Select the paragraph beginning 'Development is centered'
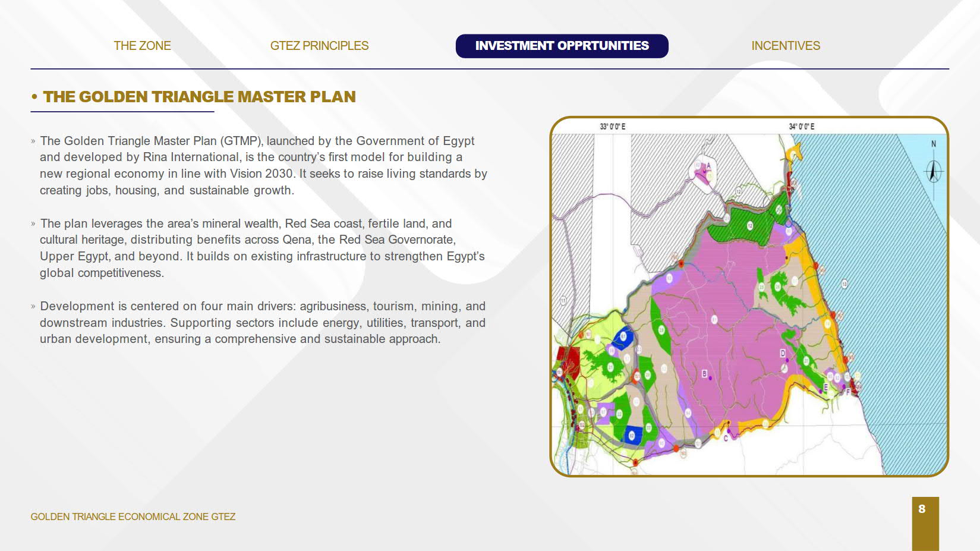This screenshot has height=551, width=980. point(263,322)
